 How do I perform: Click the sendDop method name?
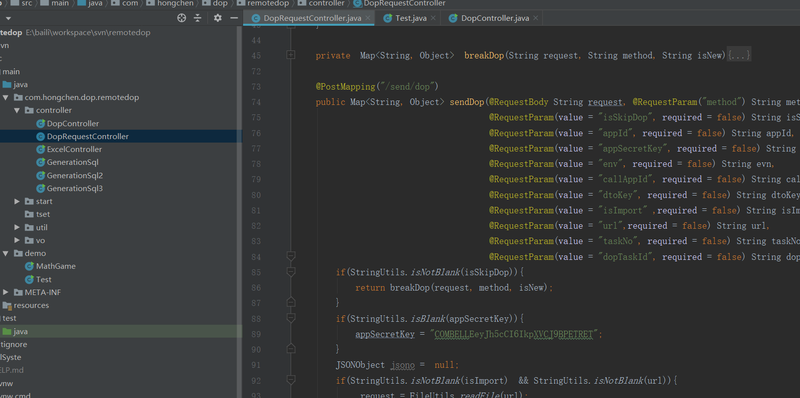tap(466, 102)
